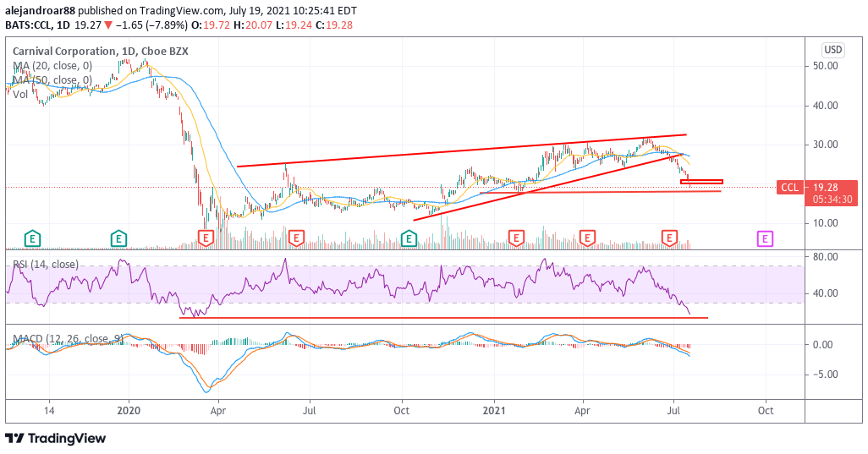868x454 pixels.
Task: Click the purple upcoming earnings E marker
Action: point(765,239)
